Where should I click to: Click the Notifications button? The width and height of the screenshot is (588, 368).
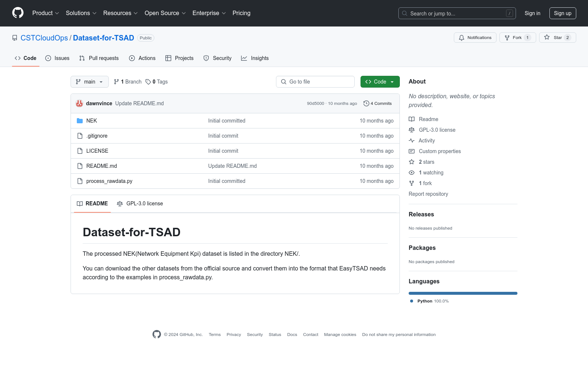pos(475,38)
